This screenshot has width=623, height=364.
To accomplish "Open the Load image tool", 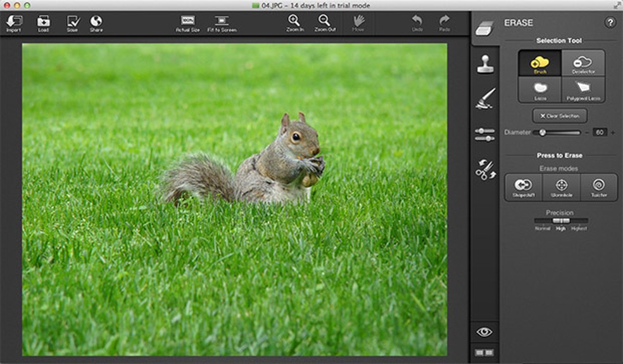I will pyautogui.click(x=43, y=23).
